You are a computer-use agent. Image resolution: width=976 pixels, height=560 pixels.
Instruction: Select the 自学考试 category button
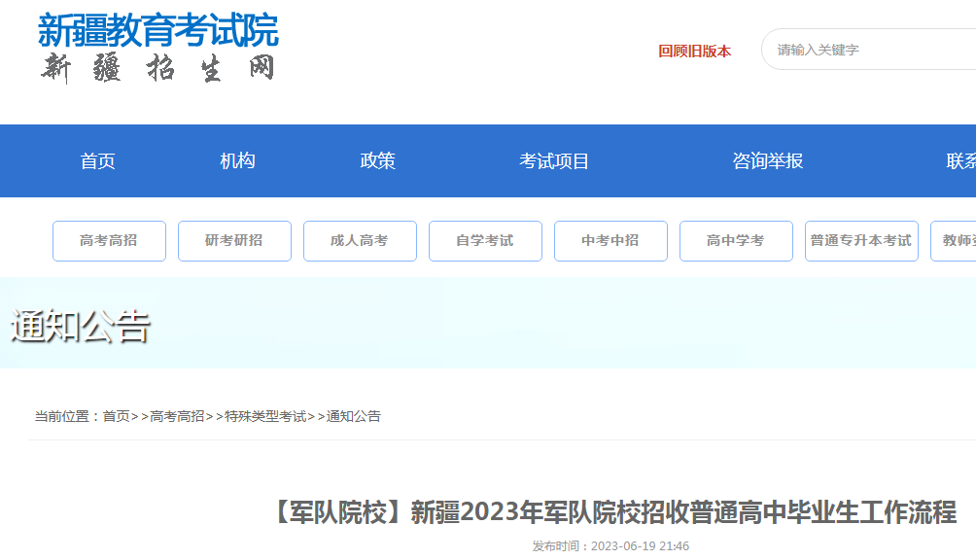[485, 241]
